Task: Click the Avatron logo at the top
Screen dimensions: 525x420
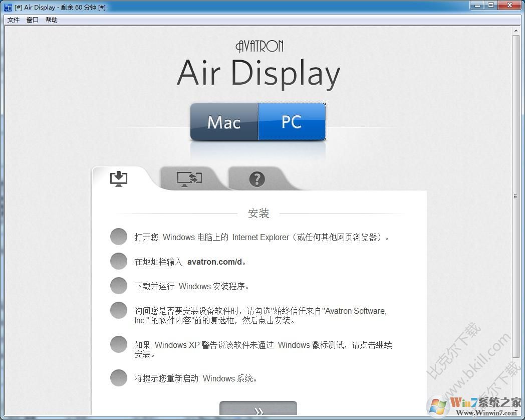Action: click(x=258, y=46)
